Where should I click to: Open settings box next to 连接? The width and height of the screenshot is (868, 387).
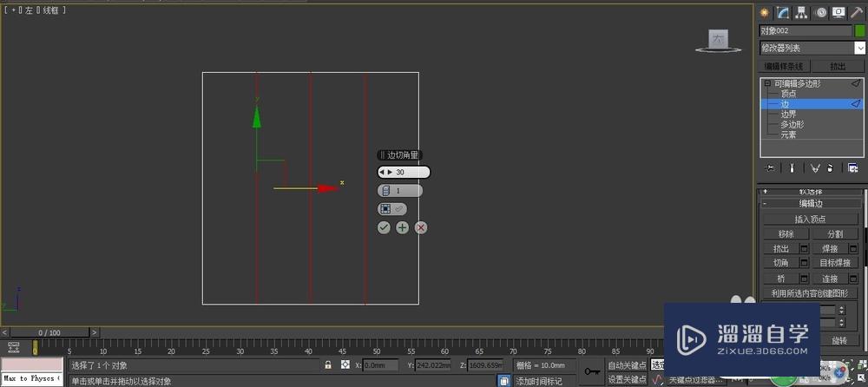click(x=853, y=279)
